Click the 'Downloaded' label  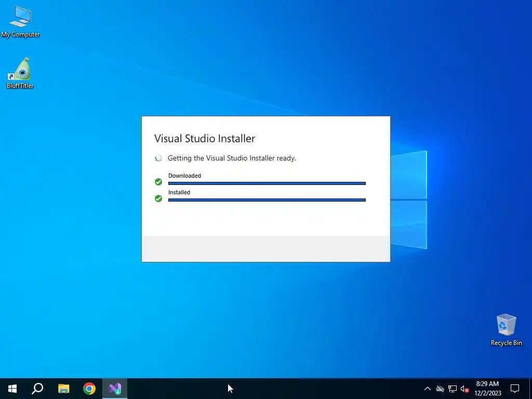[x=184, y=176]
